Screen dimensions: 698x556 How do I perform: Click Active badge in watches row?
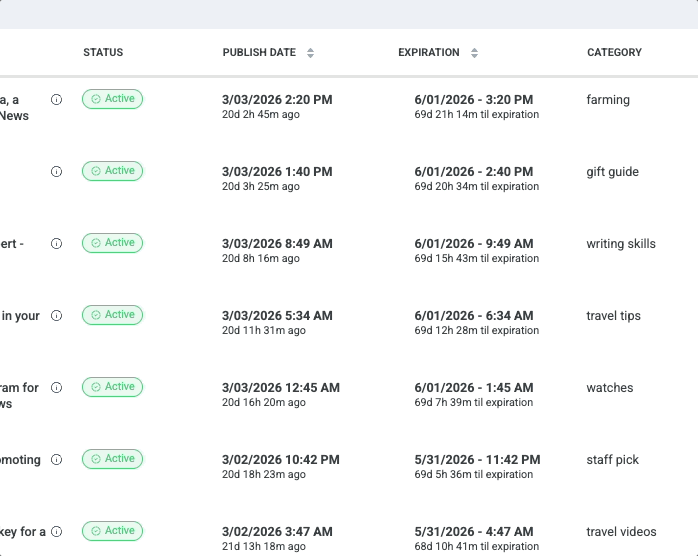[112, 387]
